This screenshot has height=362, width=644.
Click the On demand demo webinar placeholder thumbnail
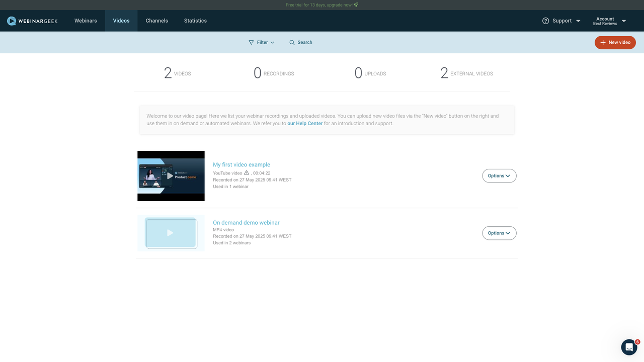coord(171,233)
